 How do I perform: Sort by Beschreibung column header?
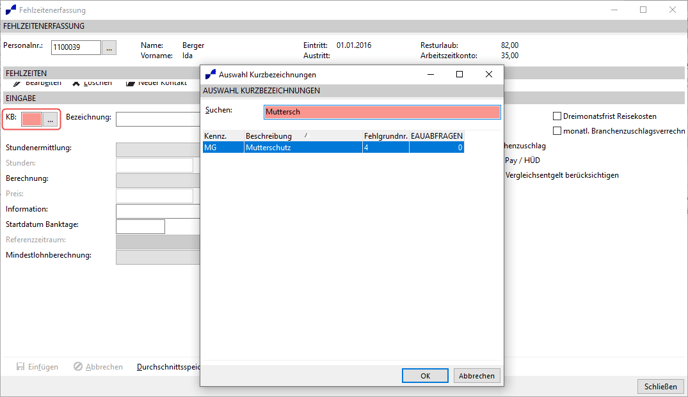pyautogui.click(x=303, y=136)
